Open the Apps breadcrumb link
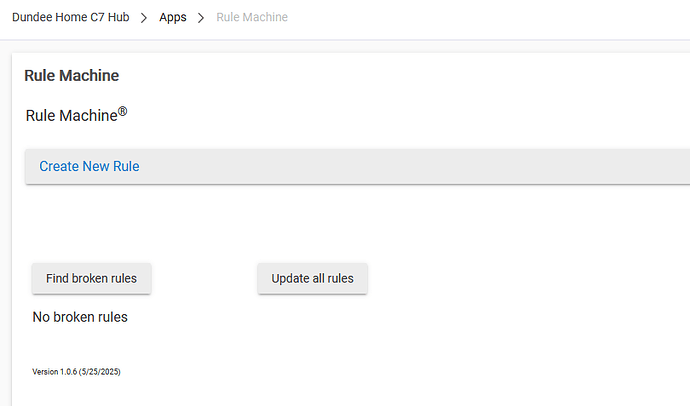The height and width of the screenshot is (406, 690). point(173,18)
